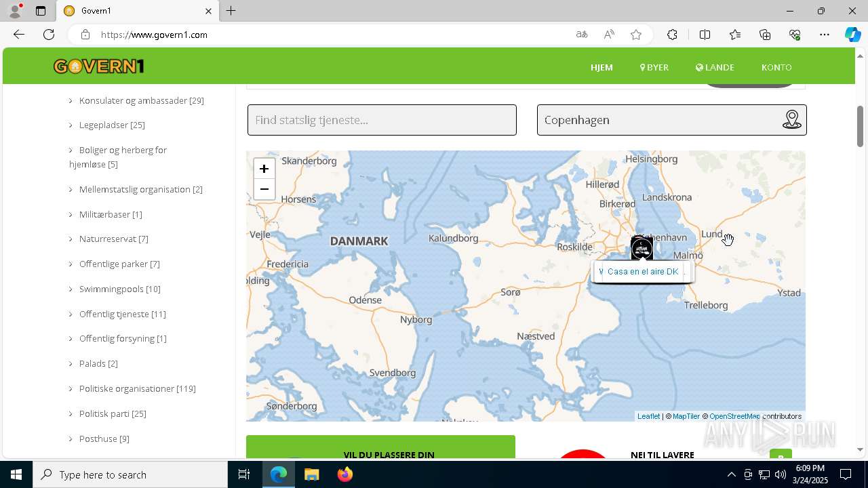868x488 pixels.
Task: Launch Firefox from the taskbar
Action: coord(345,474)
